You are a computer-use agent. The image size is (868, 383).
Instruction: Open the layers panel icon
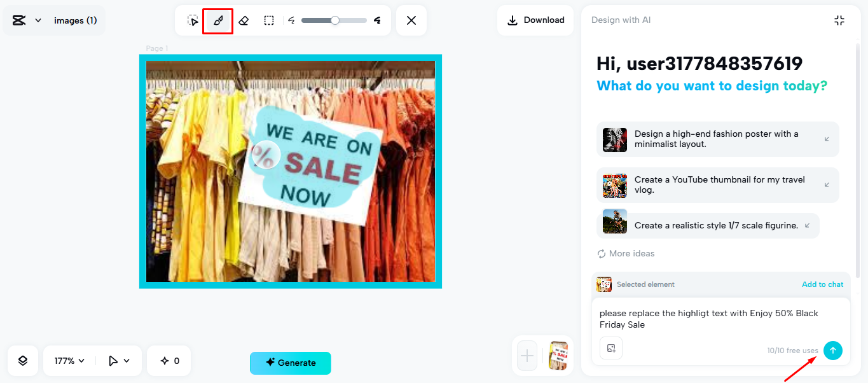coord(23,361)
